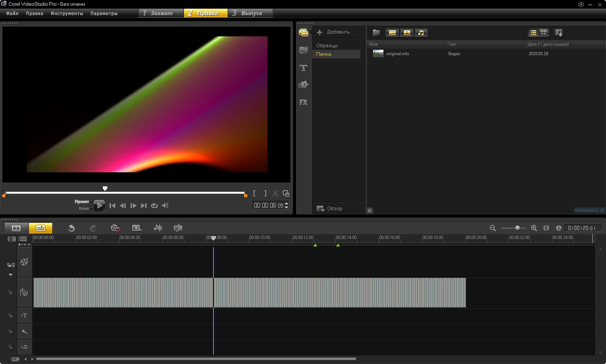Collapse the library panel with double chevron
This screenshot has height=364, width=606.
pyautogui.click(x=370, y=210)
